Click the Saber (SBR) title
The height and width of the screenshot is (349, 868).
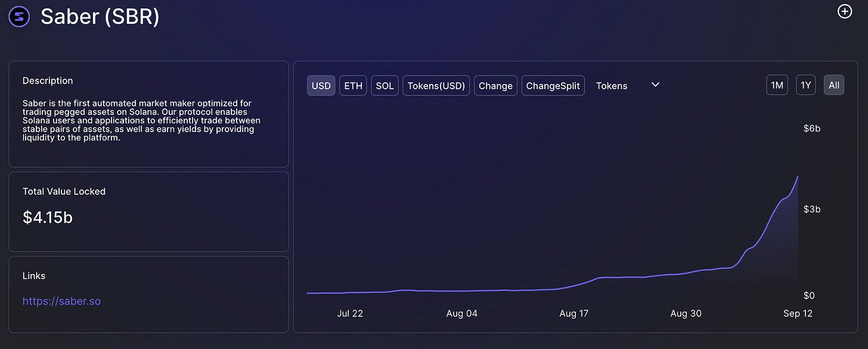point(100,17)
